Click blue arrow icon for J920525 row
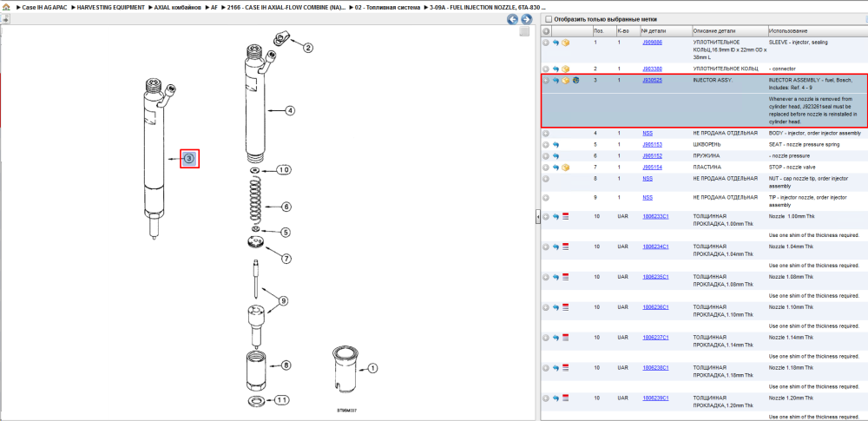Image resolution: width=868 pixels, height=421 pixels. coord(556,81)
